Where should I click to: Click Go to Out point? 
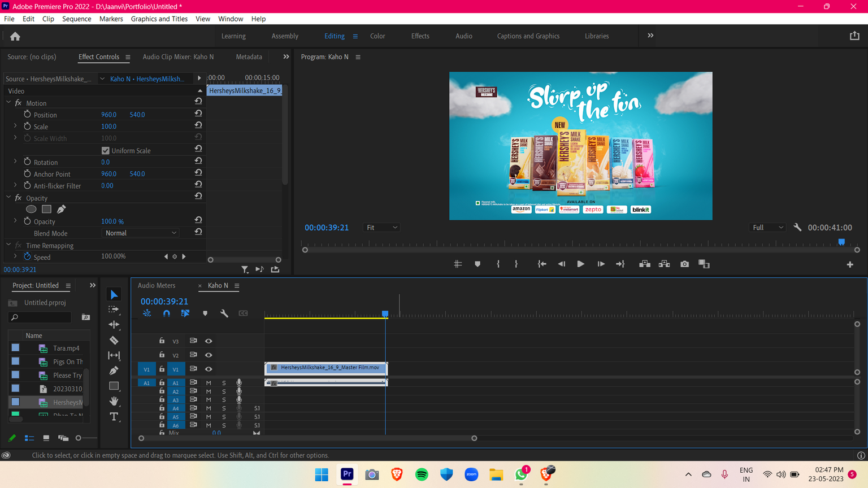620,264
